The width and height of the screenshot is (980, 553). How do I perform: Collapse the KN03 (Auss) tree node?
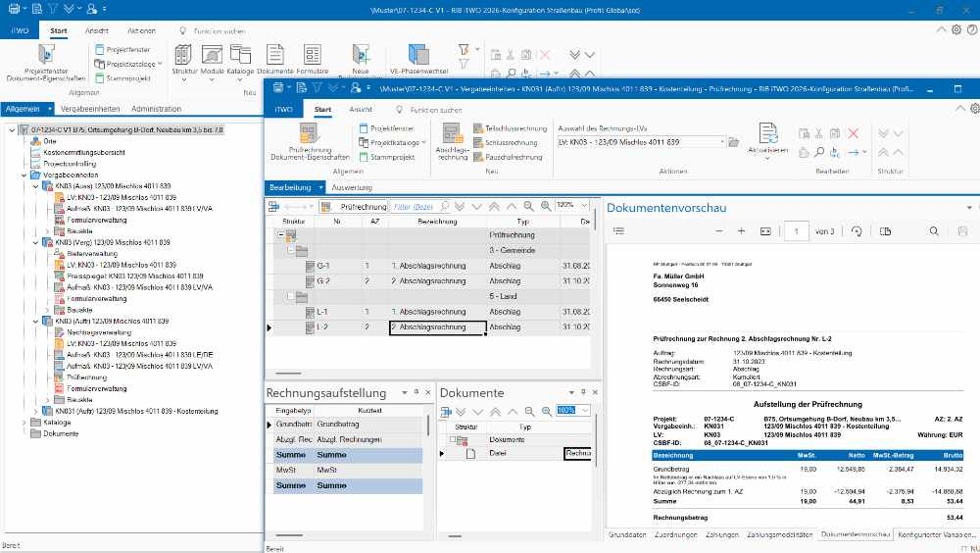point(35,186)
